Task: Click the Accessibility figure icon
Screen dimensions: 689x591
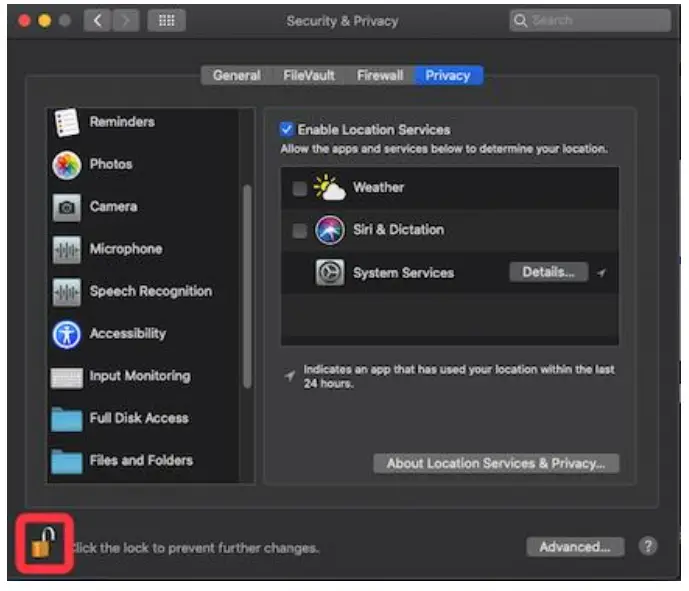Action: tap(67, 334)
